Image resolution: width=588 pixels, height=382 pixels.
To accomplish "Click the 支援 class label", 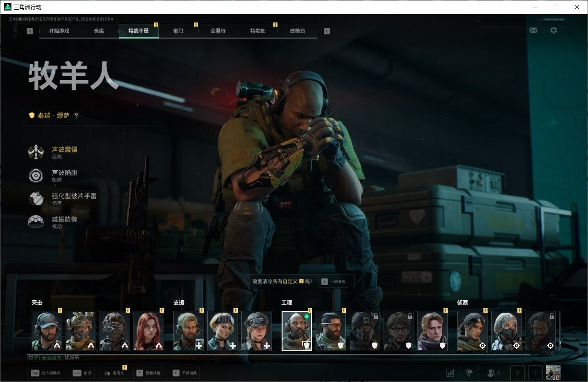I will pos(179,303).
